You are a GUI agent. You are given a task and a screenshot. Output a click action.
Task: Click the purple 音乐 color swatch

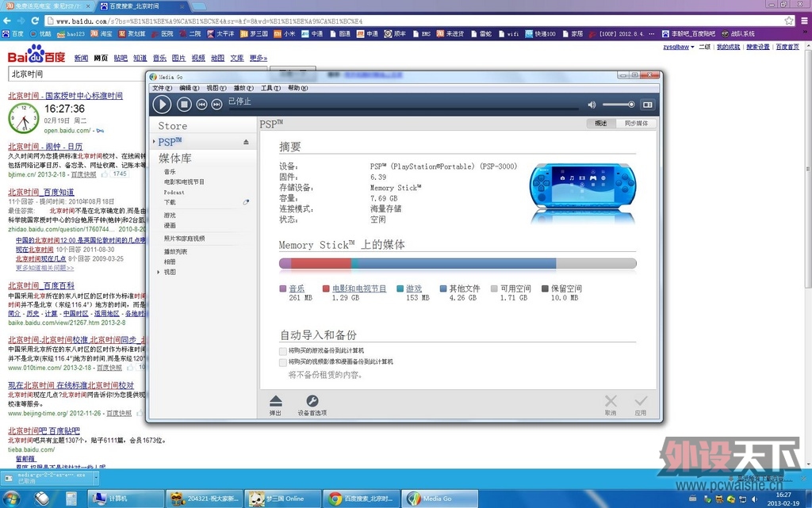[283, 288]
